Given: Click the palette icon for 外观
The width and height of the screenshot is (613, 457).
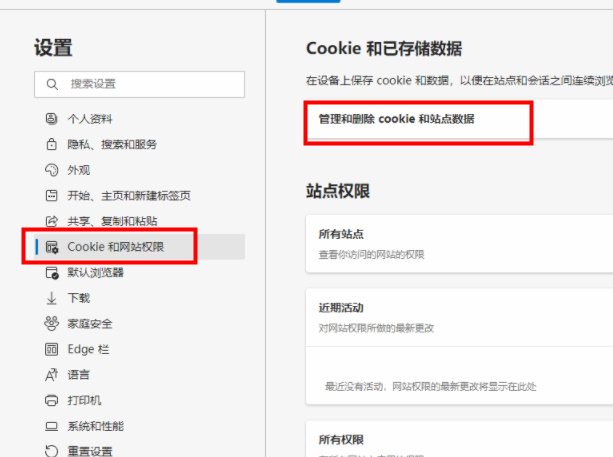Looking at the screenshot, I should (x=51, y=170).
